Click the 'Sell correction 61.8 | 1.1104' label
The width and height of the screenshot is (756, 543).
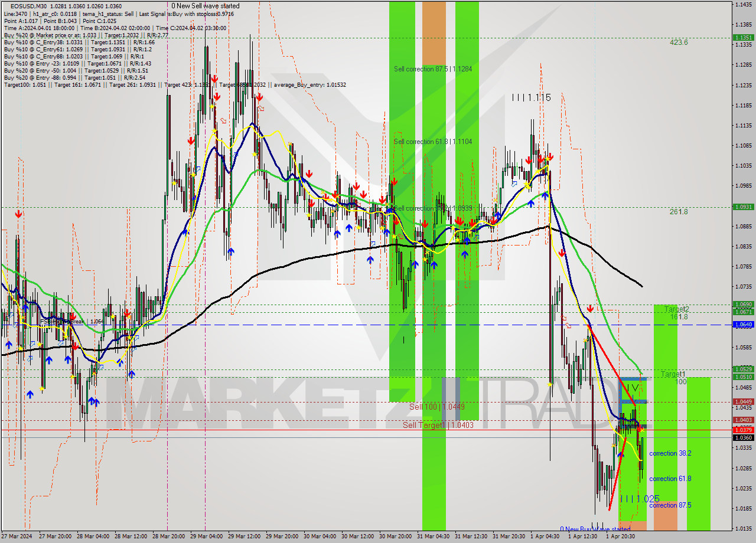click(433, 142)
